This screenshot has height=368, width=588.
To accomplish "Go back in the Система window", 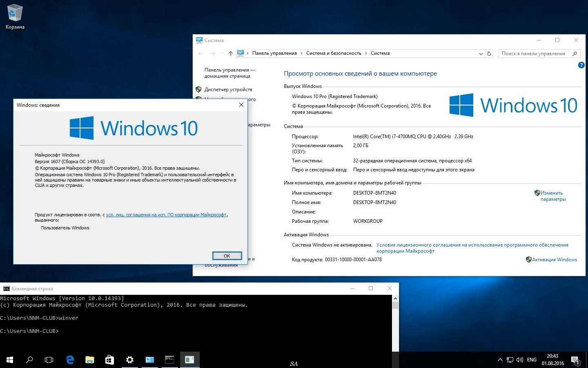I will click(x=200, y=54).
